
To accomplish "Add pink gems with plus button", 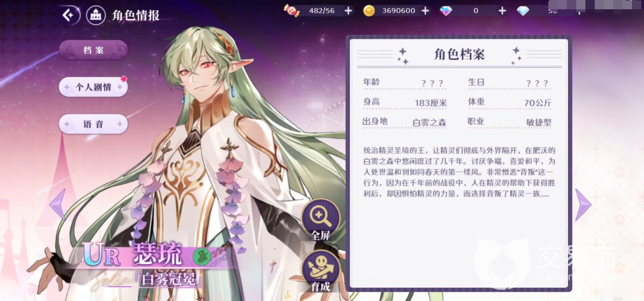I will tap(502, 10).
